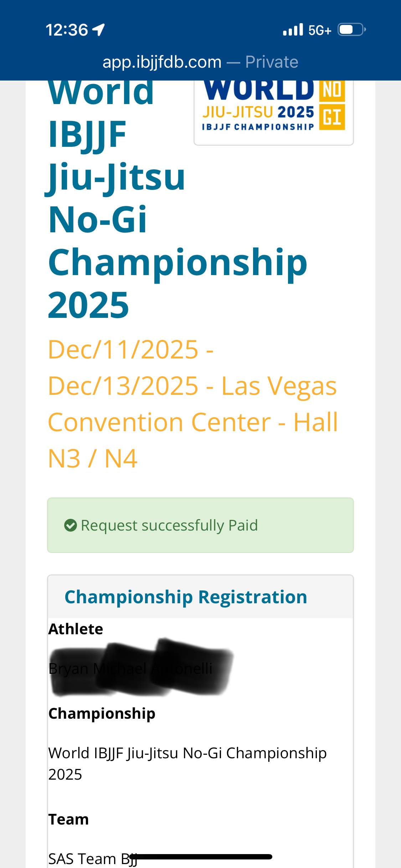401x868 pixels.
Task: Click the green checkmark success icon
Action: (x=71, y=525)
